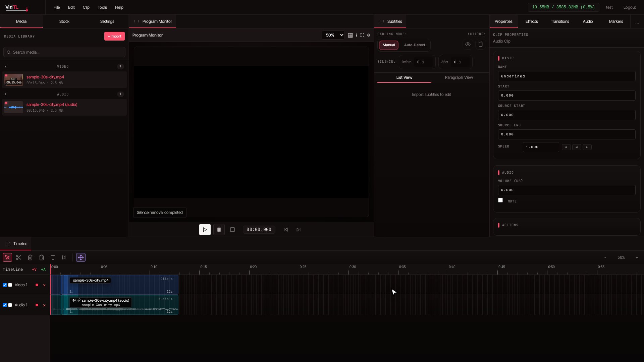Click the speaker icon on the audio clip
The image size is (644, 362).
coord(73,300)
